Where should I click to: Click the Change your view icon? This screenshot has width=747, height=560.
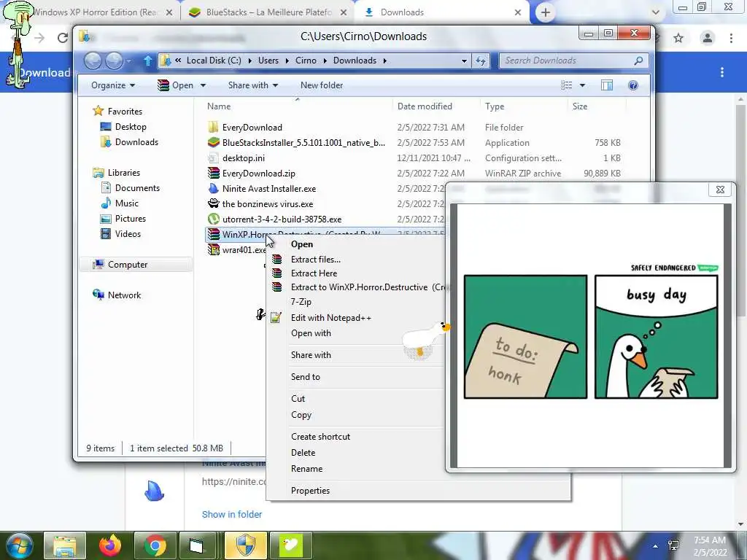(x=566, y=85)
